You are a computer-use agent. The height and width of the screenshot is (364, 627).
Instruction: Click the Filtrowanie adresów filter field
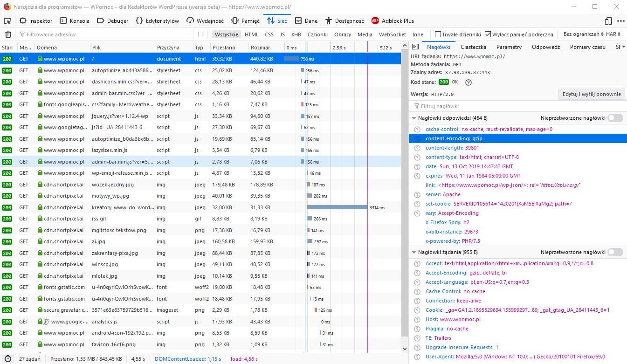coord(105,34)
